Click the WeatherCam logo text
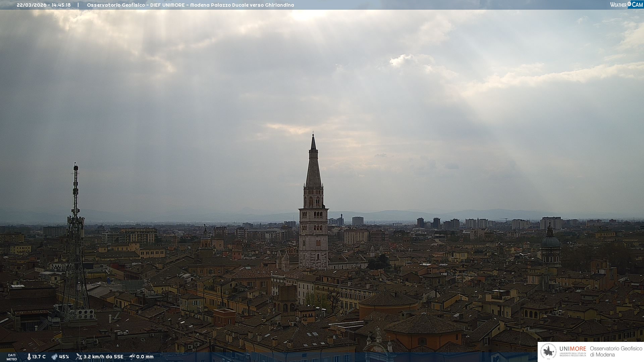The height and width of the screenshot is (362, 644). 618,5
